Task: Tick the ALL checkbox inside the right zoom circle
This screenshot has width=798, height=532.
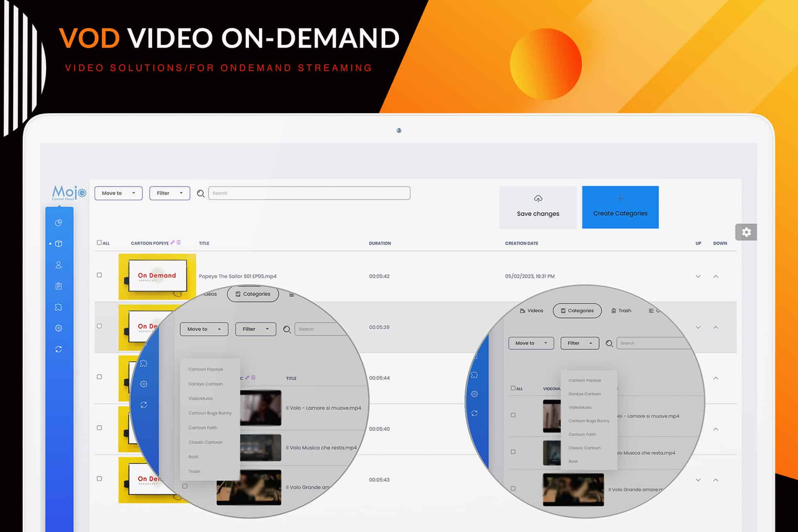Action: [x=513, y=388]
